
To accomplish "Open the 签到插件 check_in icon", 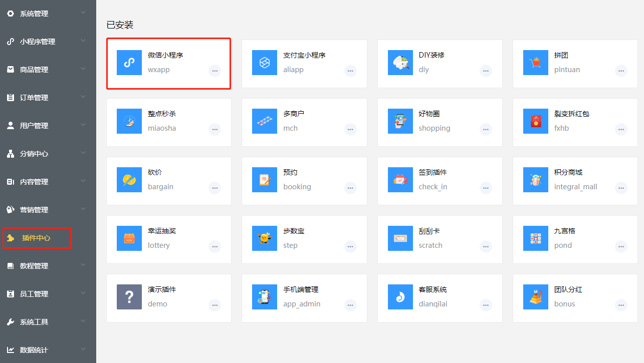I will point(400,180).
